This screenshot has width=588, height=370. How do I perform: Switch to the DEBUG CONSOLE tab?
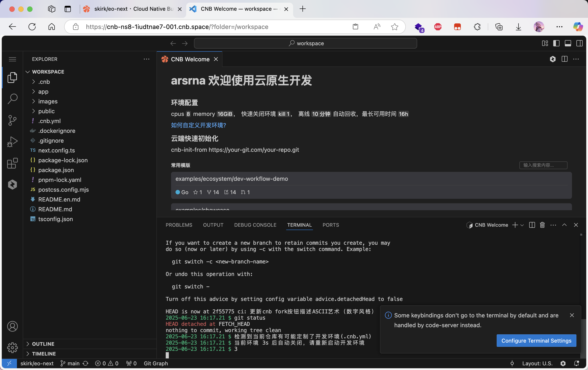[255, 225]
